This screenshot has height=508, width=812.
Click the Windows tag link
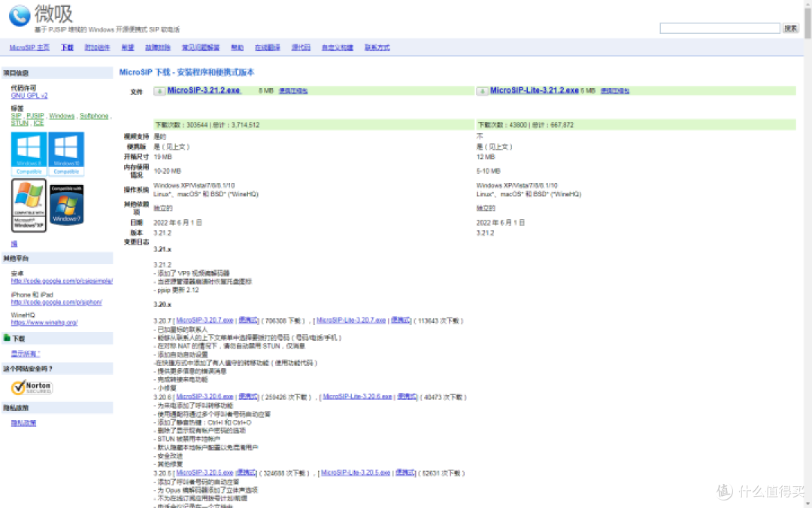62,116
